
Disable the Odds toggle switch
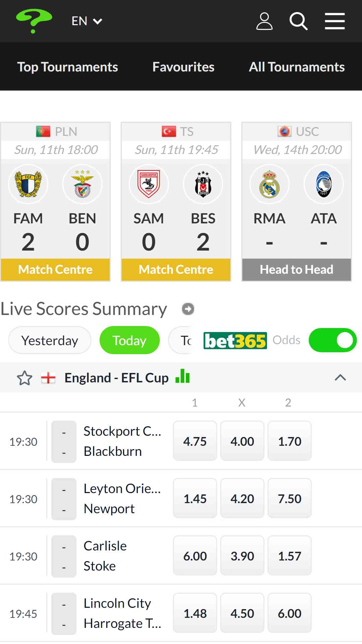333,340
